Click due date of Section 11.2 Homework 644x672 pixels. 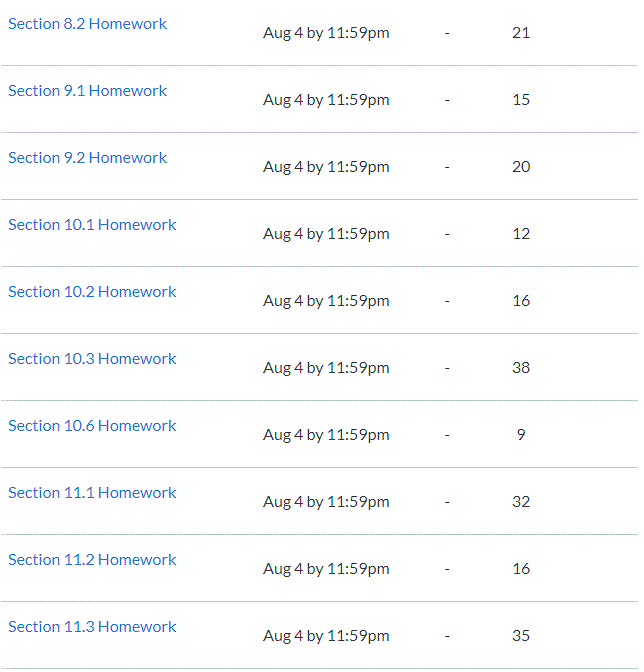pos(326,569)
